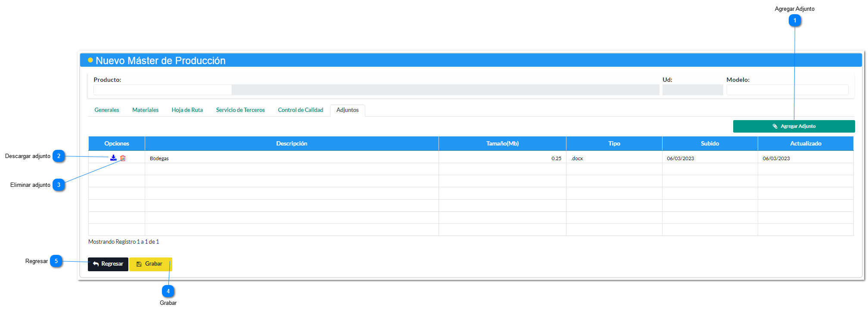Select the Adjuntos tab
Image resolution: width=868 pixels, height=313 pixels.
point(348,110)
